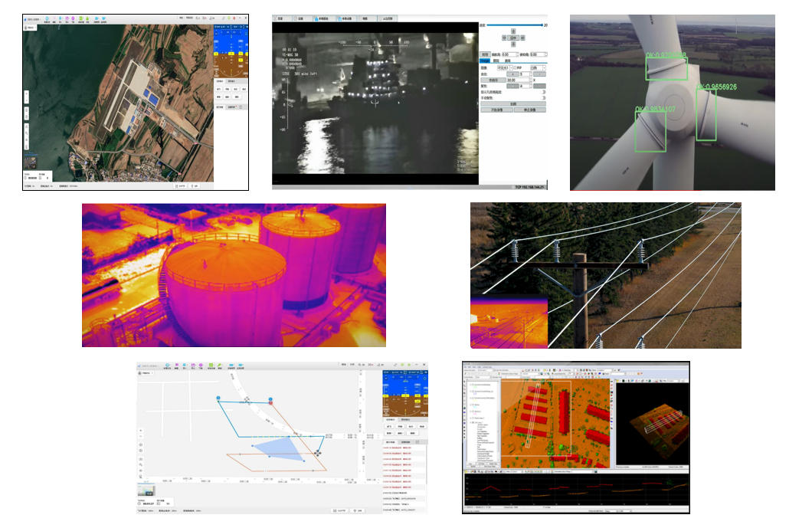The height and width of the screenshot is (528, 812).
Task: Click the minimap thumbnail on the route planner
Action: (x=146, y=490)
